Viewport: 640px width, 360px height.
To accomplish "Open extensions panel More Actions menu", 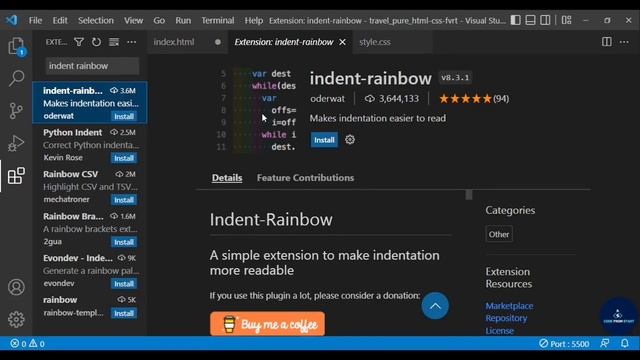I will point(131,42).
